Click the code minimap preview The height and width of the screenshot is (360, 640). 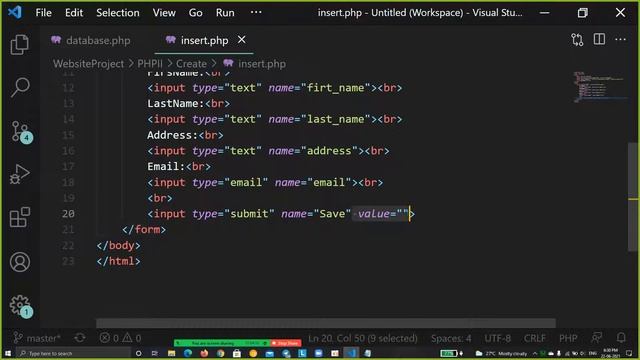pos(598,87)
